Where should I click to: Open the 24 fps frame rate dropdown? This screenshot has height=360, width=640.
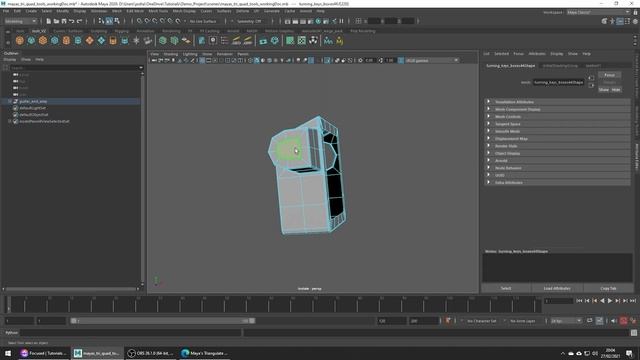coord(566,321)
